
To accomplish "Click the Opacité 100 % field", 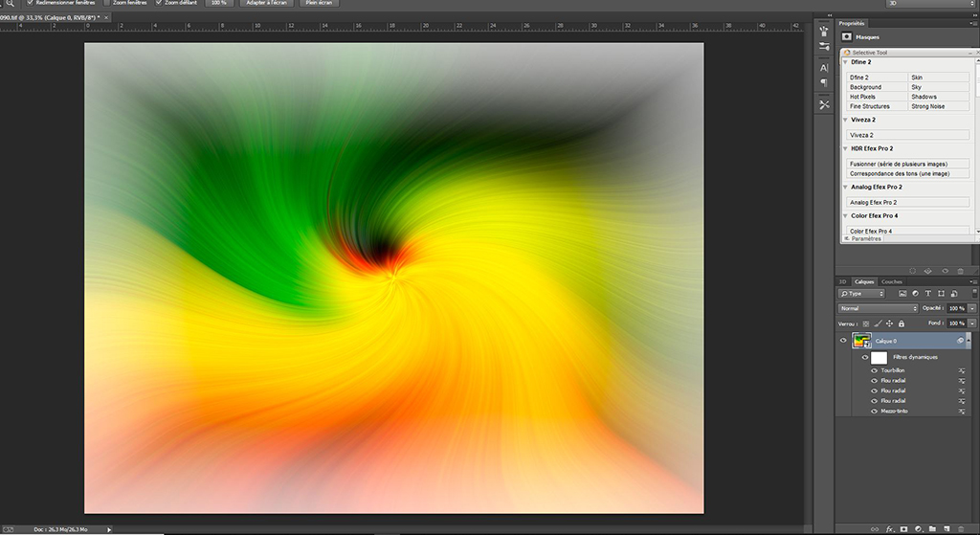I will click(956, 308).
